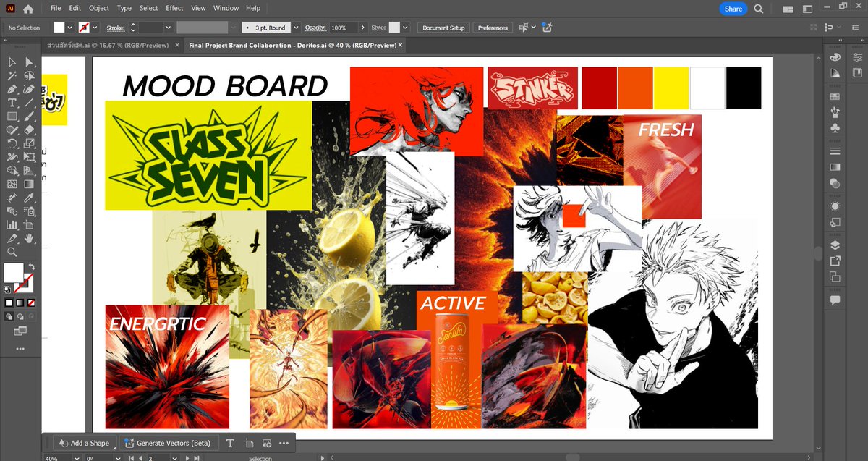This screenshot has width=868, height=461.
Task: Select the Eyedropper tool
Action: pyautogui.click(x=30, y=198)
